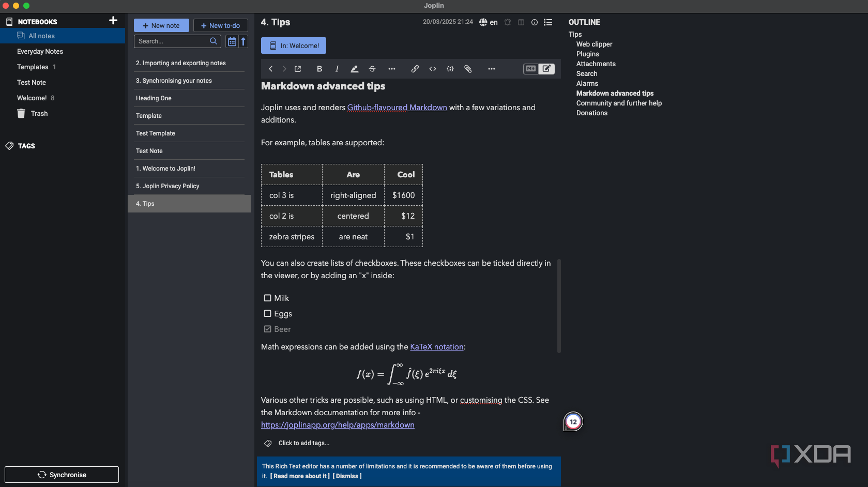Click the search magnifier icon

pos(214,41)
